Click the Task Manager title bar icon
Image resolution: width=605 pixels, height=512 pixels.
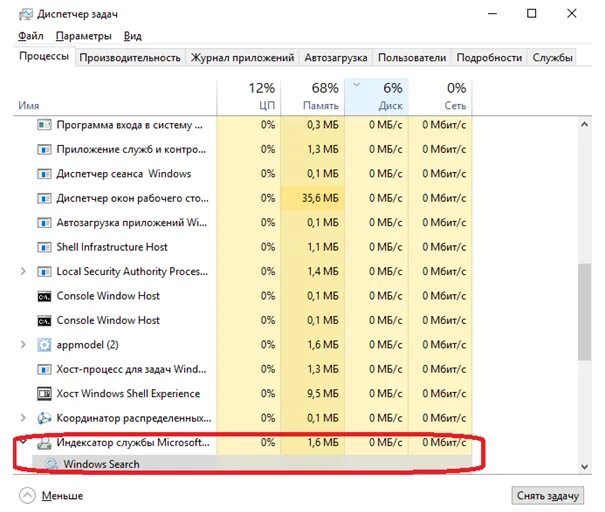coord(26,14)
